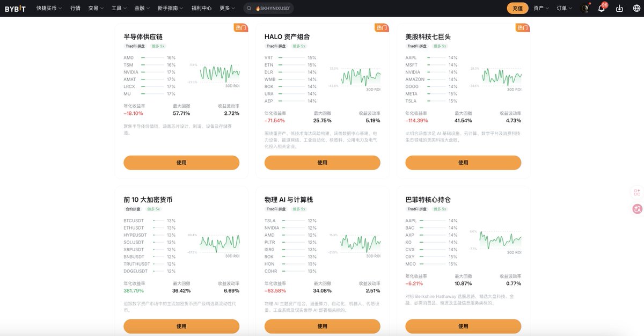This screenshot has height=336, width=644.
Task: Click the 合约拼盘 tag on crypto card
Action: [133, 209]
